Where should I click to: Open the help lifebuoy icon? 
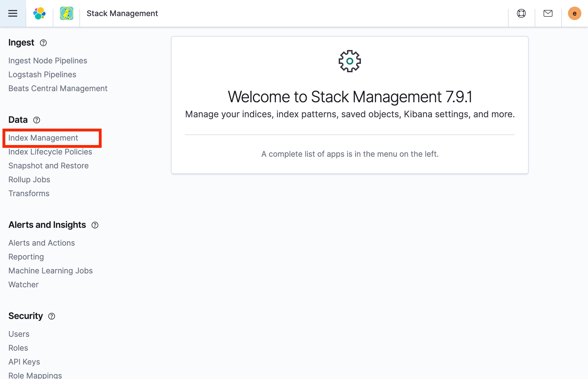[x=521, y=13]
